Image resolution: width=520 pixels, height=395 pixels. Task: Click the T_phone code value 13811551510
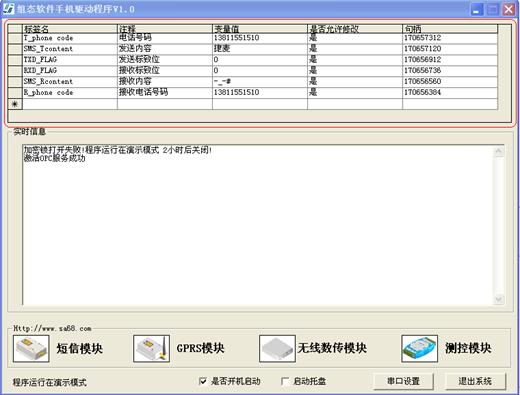point(260,38)
